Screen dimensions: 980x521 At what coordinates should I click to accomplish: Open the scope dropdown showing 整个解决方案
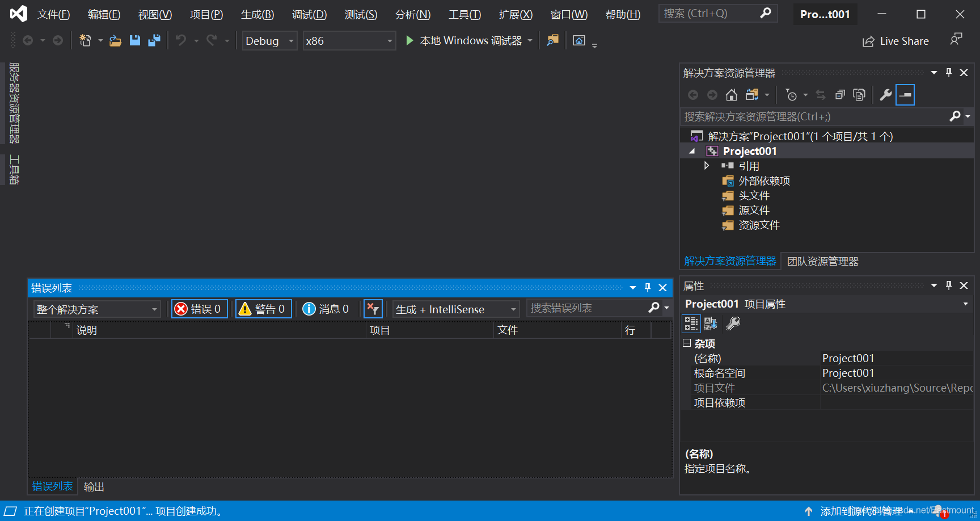point(96,309)
